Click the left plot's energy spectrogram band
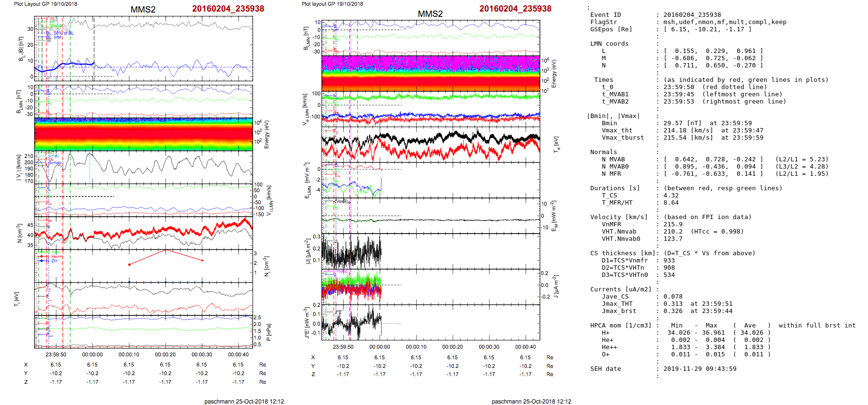The height and width of the screenshot is (405, 868). 143,134
